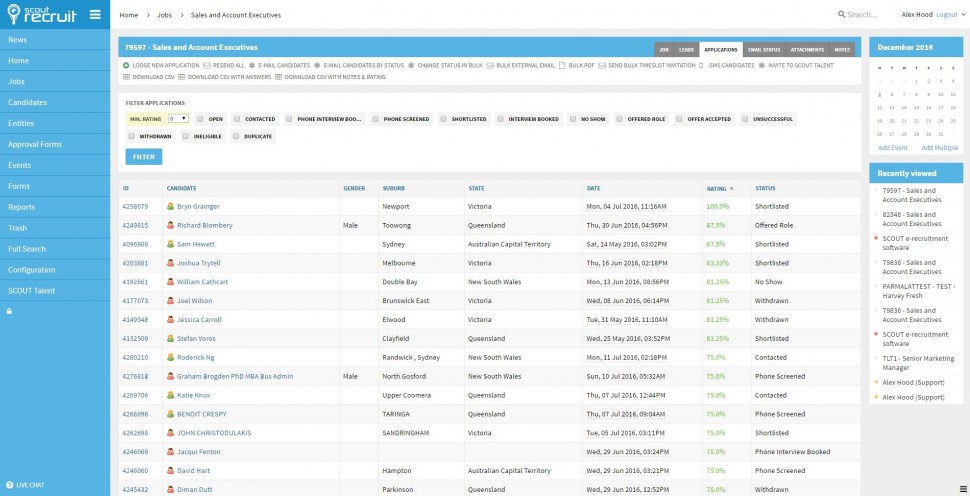Viewport: 970px width, 496px height.
Task: Click the Invite To Scout Talent gear icon
Action: point(762,65)
